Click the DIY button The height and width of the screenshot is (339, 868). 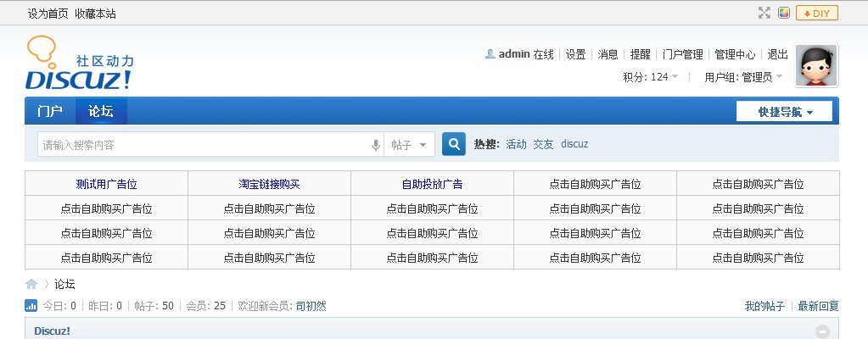point(816,14)
